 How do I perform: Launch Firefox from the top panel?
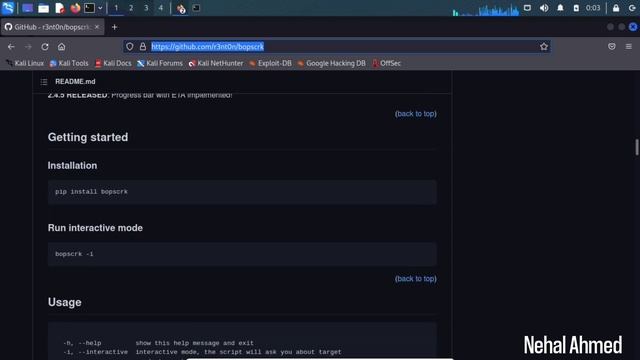point(75,8)
